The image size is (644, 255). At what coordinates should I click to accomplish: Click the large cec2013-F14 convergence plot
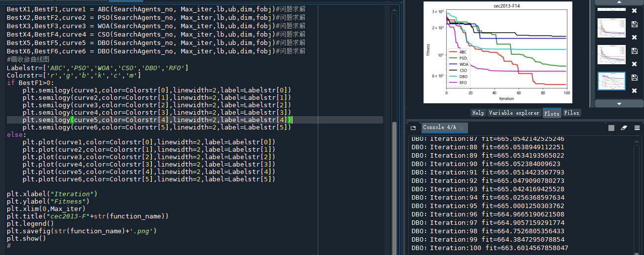tap(497, 52)
